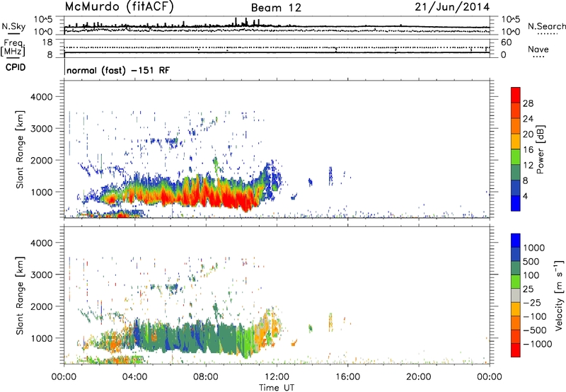Click the '4' power colorbar tick label
Image resolution: width=566 pixels, height=392 pixels.
click(525, 196)
